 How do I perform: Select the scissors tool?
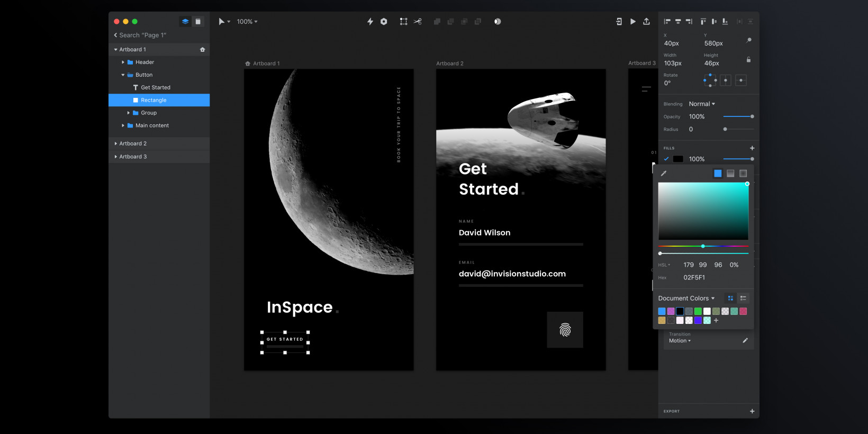coord(418,22)
